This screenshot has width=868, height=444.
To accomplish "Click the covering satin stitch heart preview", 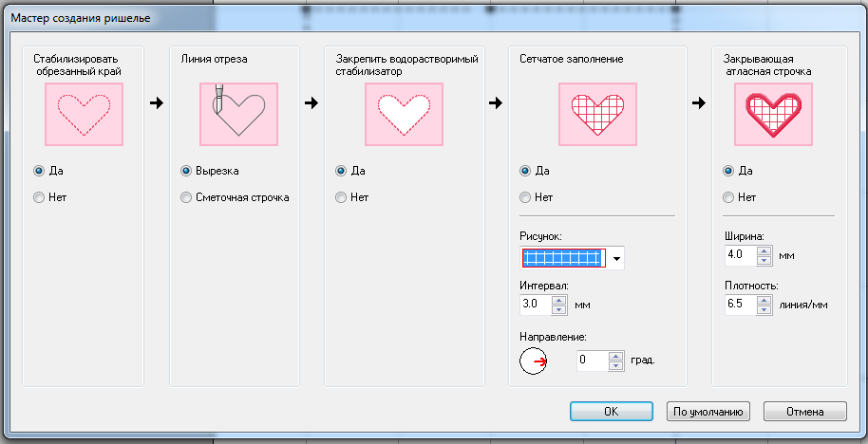I will tap(772, 114).
